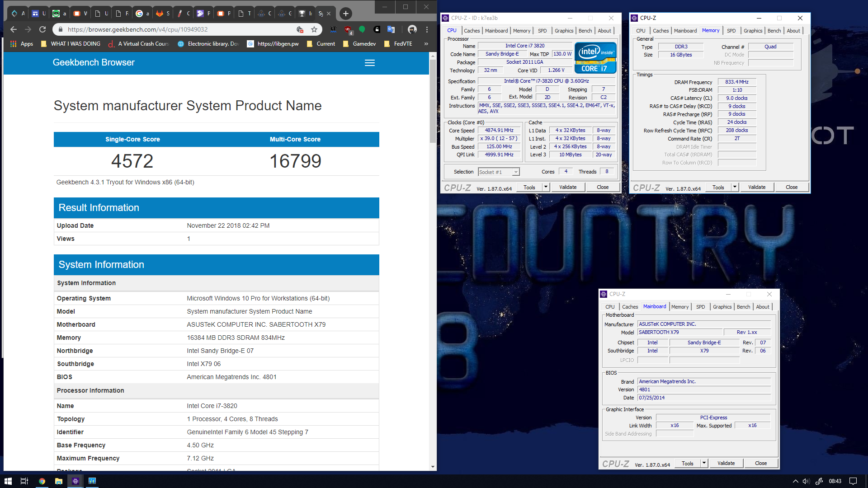Reload the Geekbench page
The width and height of the screenshot is (868, 488).
[42, 29]
